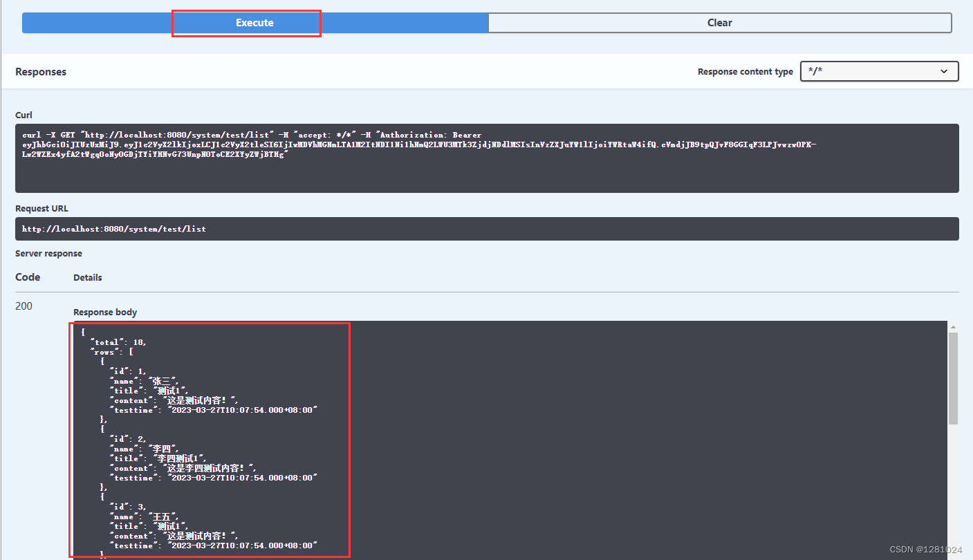Click the name 王五 line
Screen dimensions: 973x560
click(145, 516)
